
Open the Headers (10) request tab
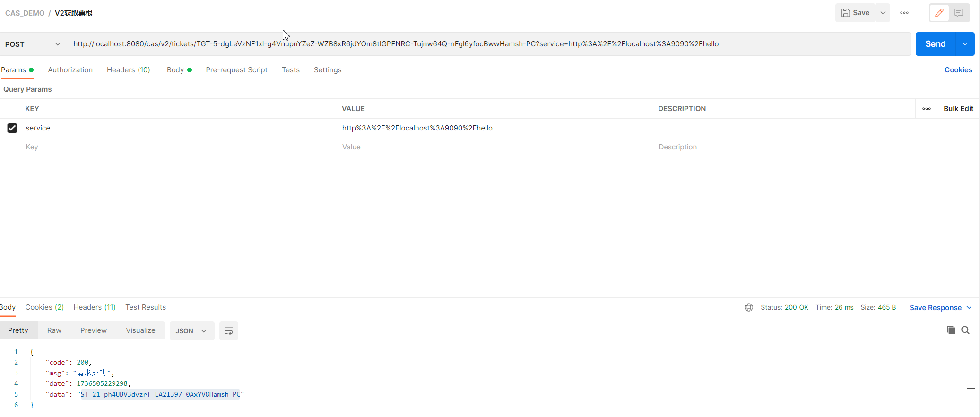129,70
